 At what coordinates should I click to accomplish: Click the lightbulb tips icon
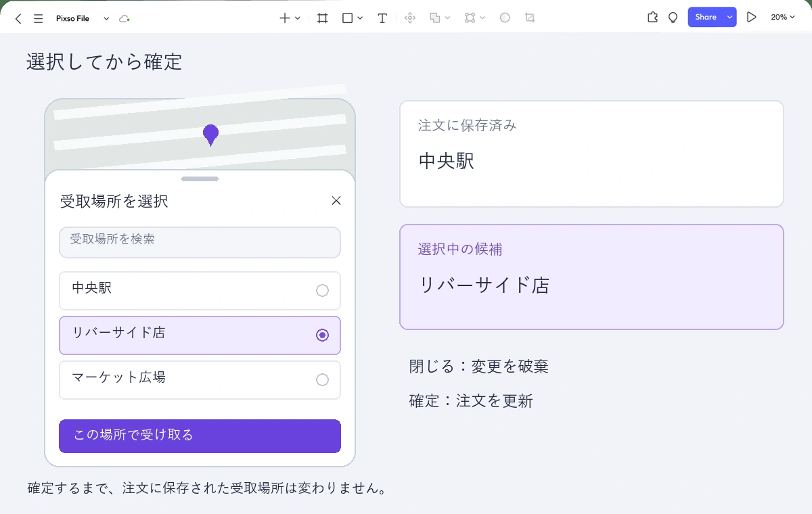click(673, 18)
